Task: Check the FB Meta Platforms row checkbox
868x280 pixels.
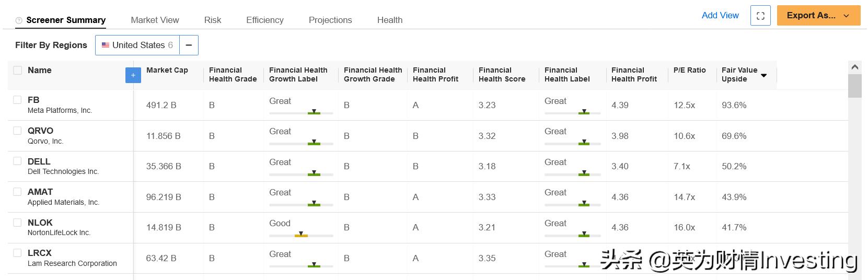Action: [x=17, y=100]
